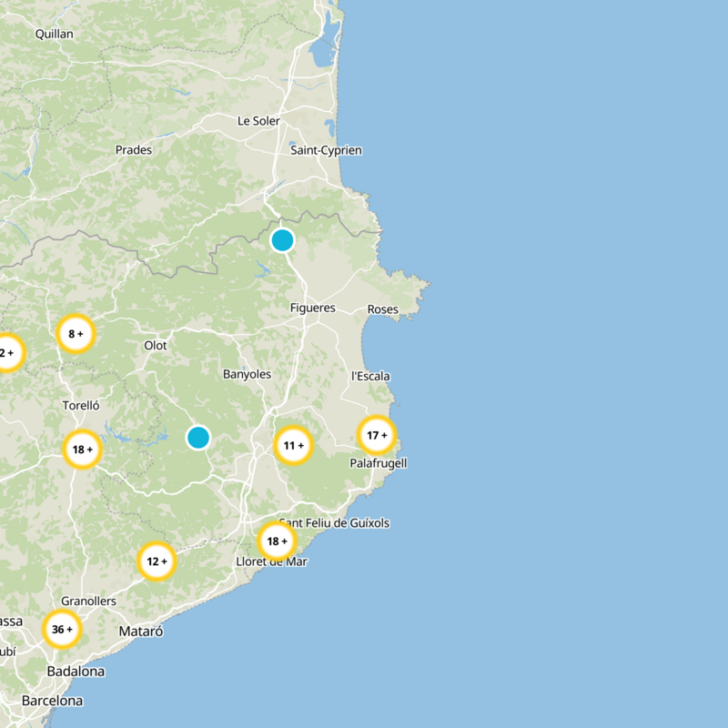Click the Roses town label
The height and width of the screenshot is (728, 728).
tap(382, 309)
